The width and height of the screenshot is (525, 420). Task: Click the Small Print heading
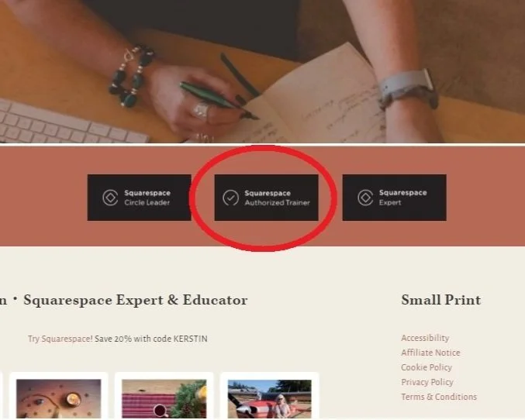441,300
